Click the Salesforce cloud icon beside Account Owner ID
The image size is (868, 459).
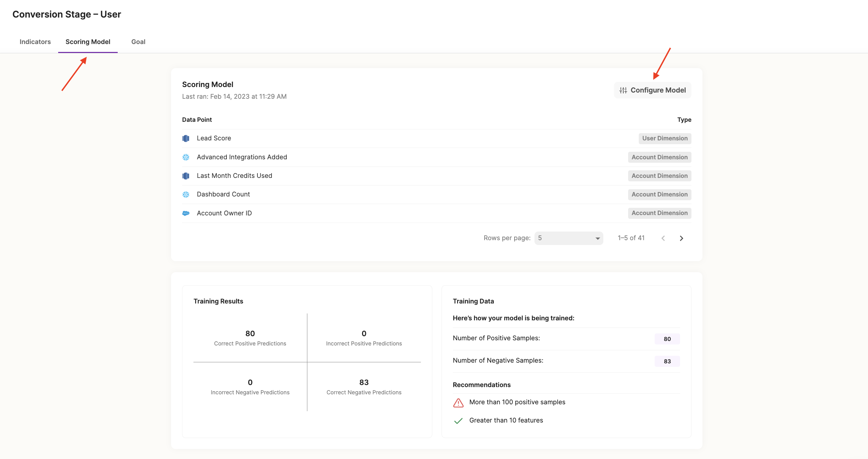click(186, 213)
